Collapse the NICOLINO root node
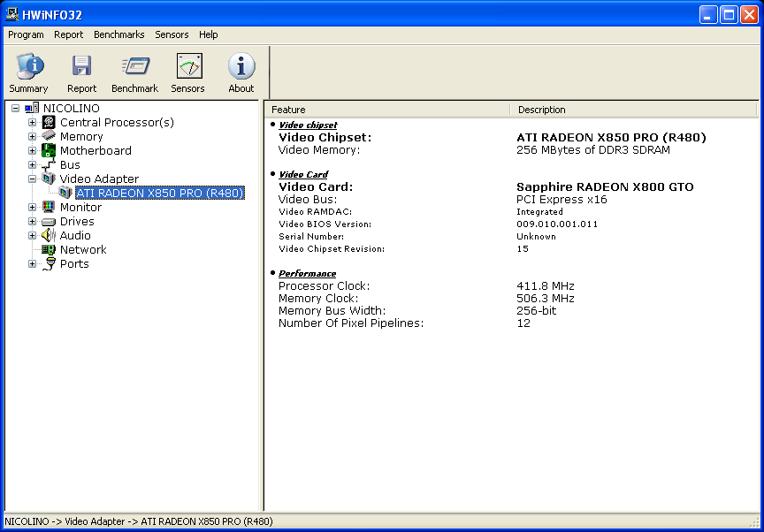Viewport: 764px width, 532px height. click(x=16, y=108)
